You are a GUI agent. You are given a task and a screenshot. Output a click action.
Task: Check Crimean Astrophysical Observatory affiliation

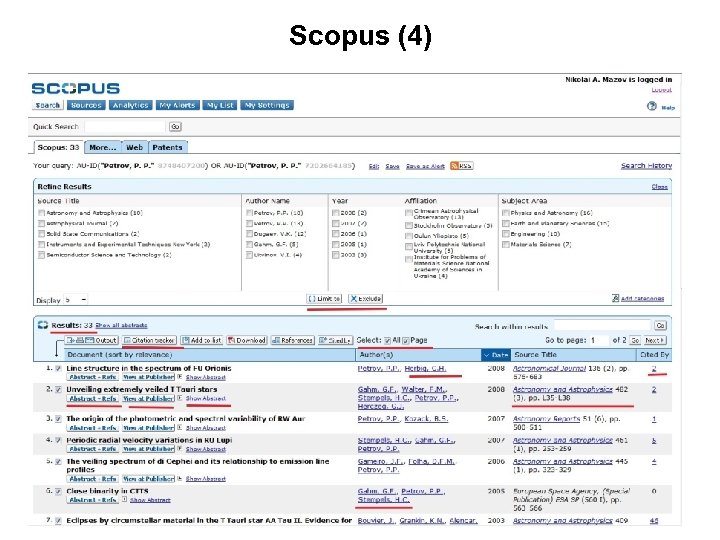click(408, 213)
